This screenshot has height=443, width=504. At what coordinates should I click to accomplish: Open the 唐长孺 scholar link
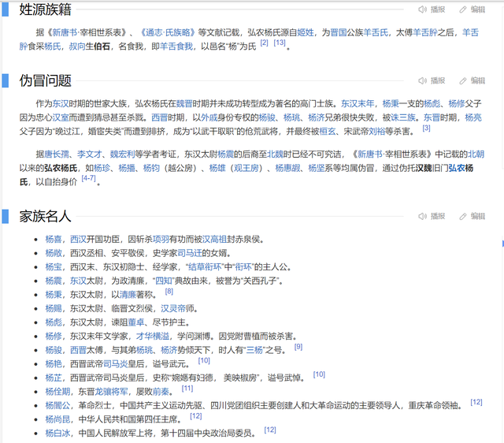pyautogui.click(x=57, y=154)
